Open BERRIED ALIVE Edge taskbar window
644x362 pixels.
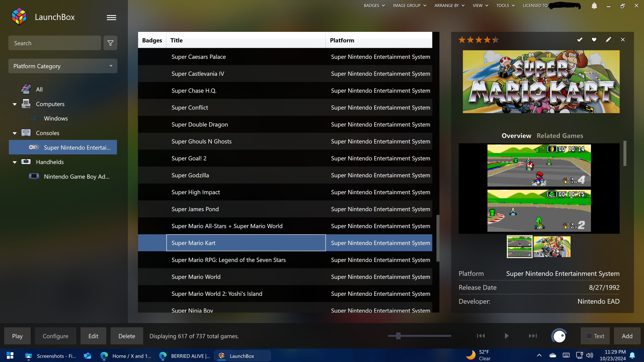point(185,355)
